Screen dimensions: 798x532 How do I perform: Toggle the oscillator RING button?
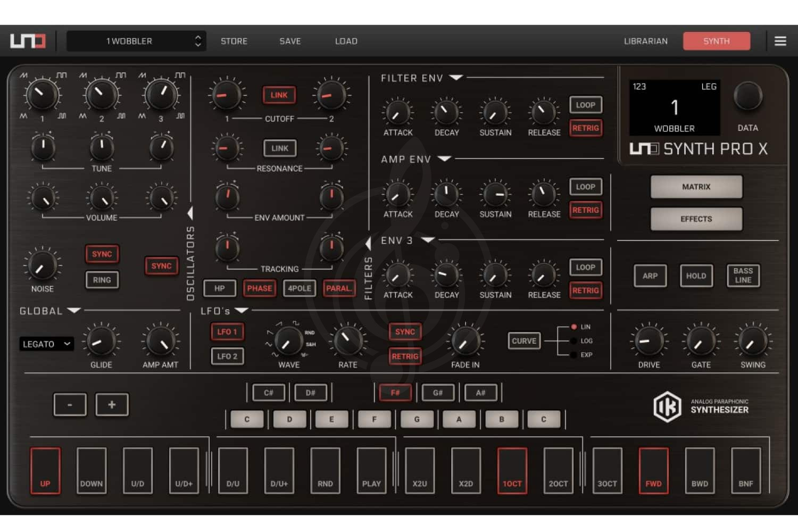[x=102, y=280]
